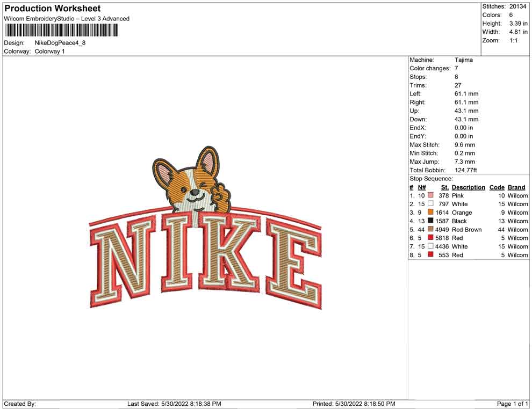The height and width of the screenshot is (409, 532).
Task: Click the Red swatch in stop row 6
Action: [x=430, y=238]
